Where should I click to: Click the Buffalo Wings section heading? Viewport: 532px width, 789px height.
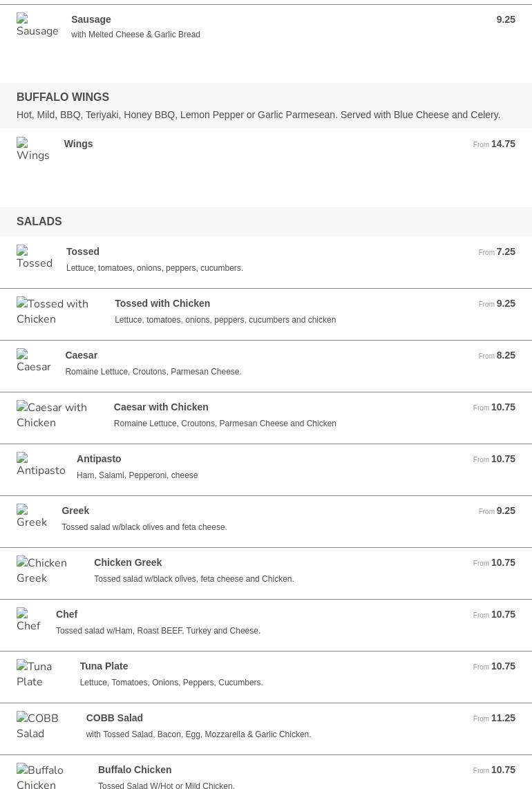(63, 97)
